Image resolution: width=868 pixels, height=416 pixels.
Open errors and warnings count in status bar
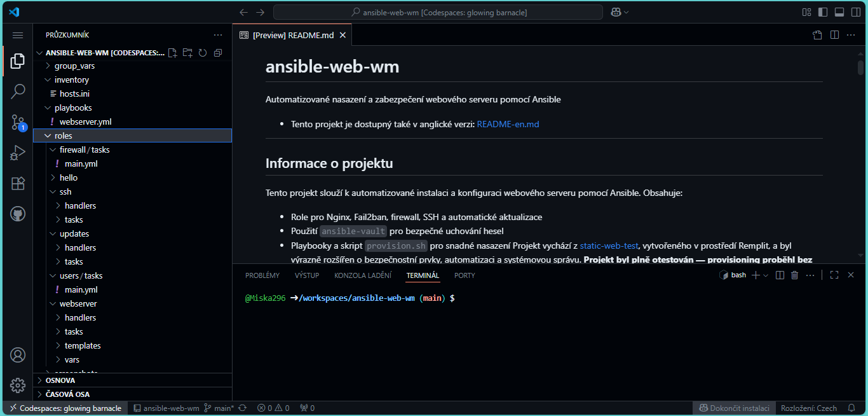click(273, 408)
